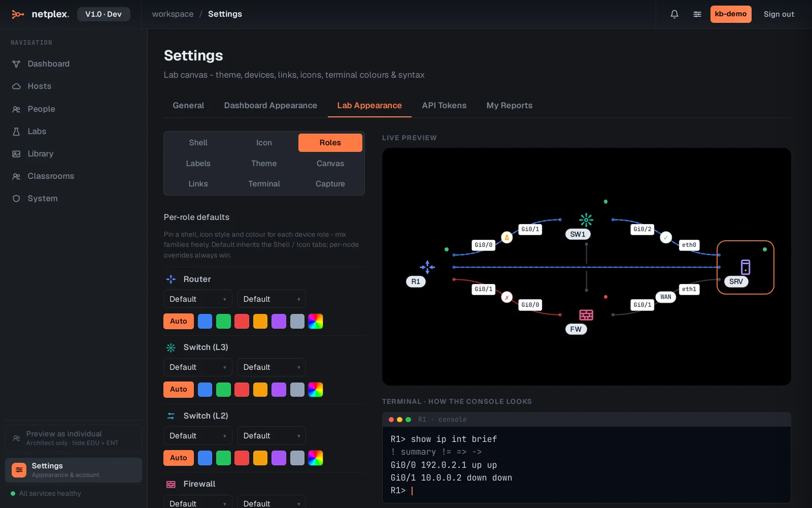The image size is (812, 508).
Task: Click the Sign out link
Action: coord(779,14)
